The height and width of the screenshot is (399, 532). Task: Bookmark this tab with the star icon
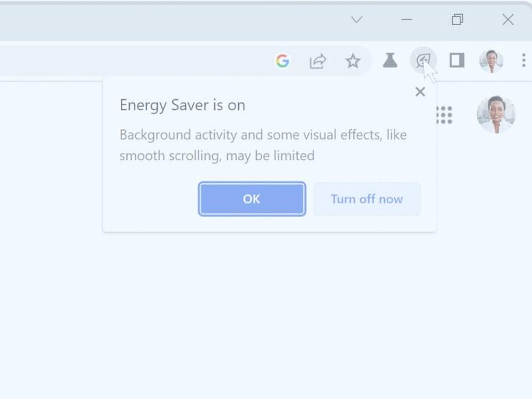click(353, 61)
